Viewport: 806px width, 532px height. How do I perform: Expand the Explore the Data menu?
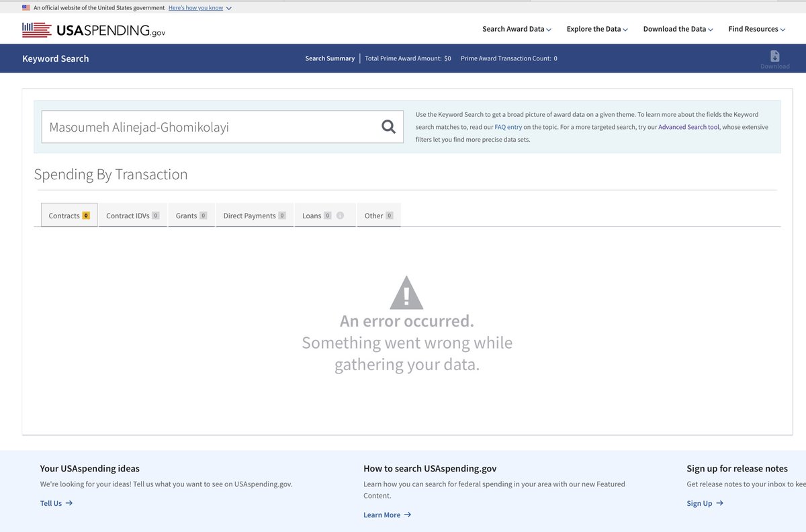pos(597,29)
